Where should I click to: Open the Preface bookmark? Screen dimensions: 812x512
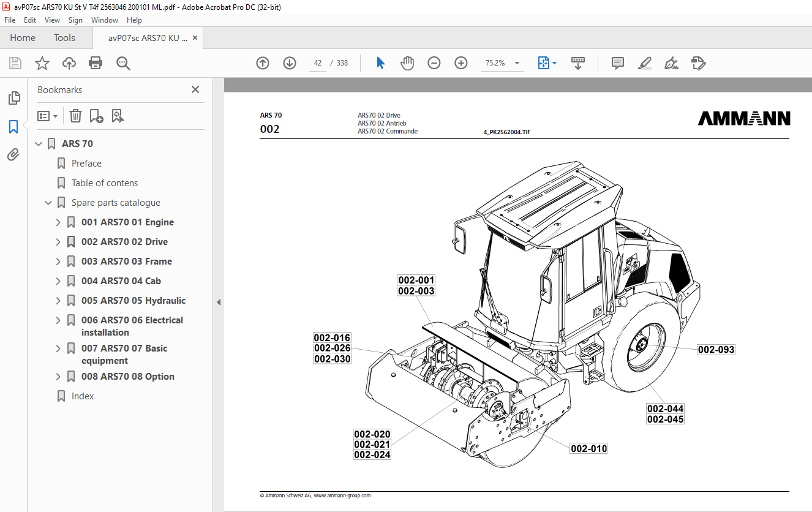(x=86, y=164)
